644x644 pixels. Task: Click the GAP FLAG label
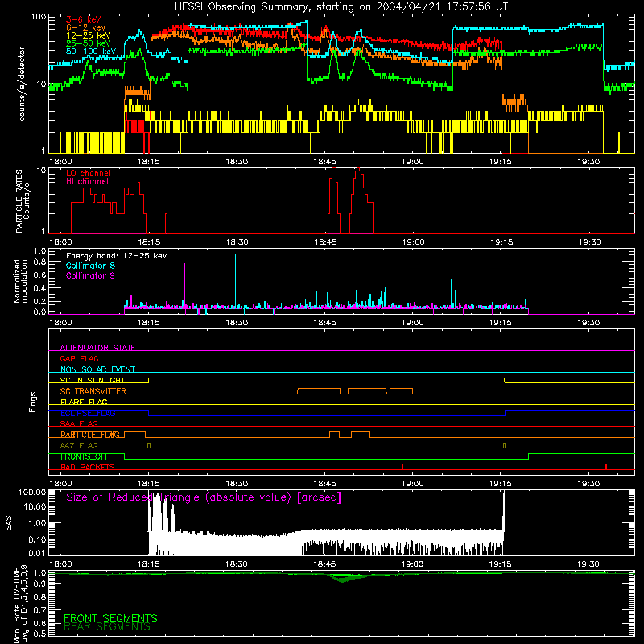(79, 358)
